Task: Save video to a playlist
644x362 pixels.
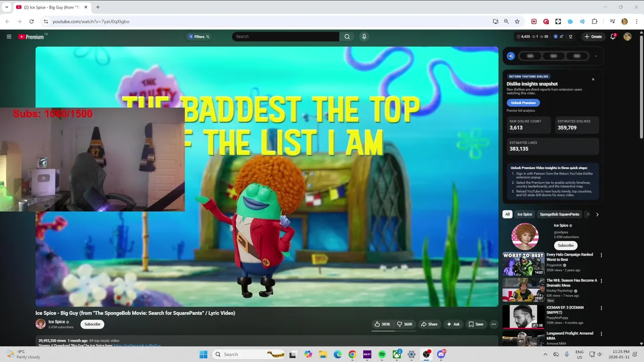Action: point(475,324)
